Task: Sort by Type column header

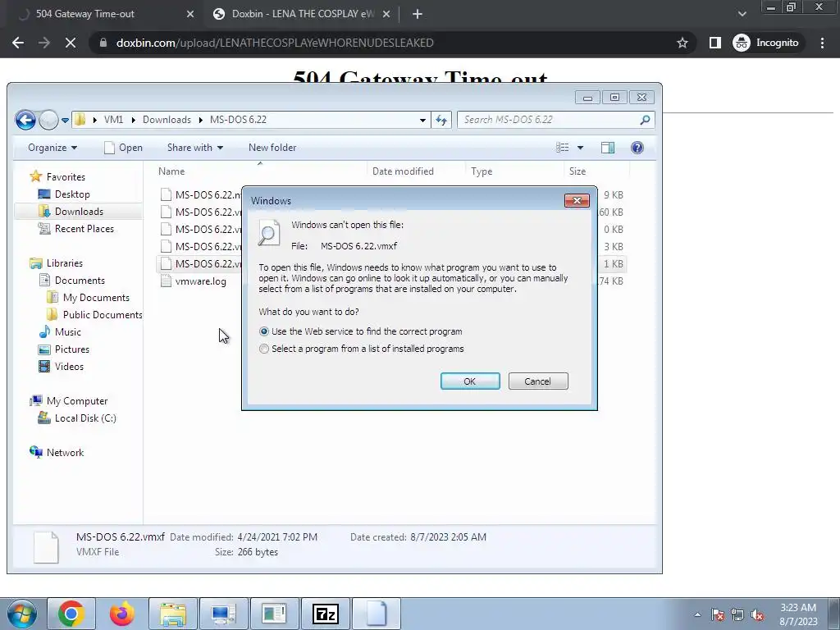Action: point(481,171)
